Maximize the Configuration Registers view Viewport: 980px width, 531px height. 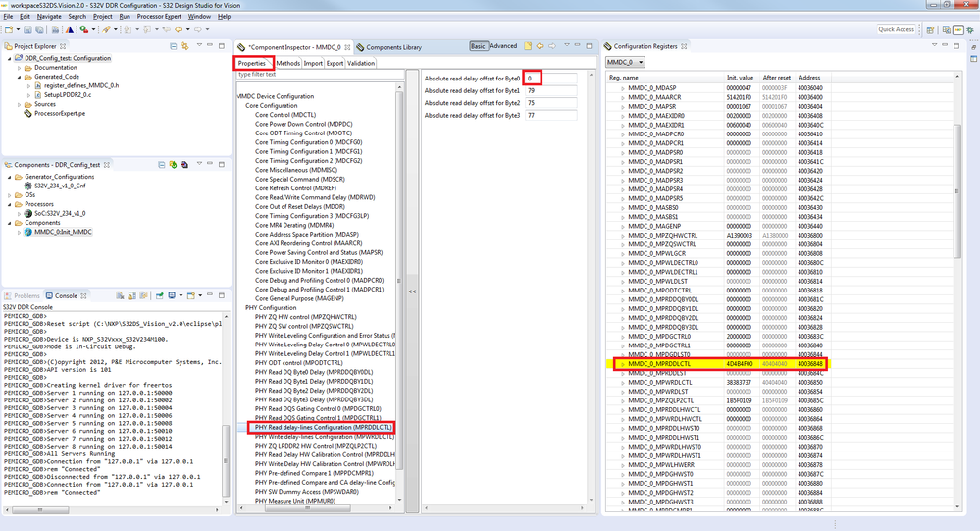pyautogui.click(x=956, y=46)
